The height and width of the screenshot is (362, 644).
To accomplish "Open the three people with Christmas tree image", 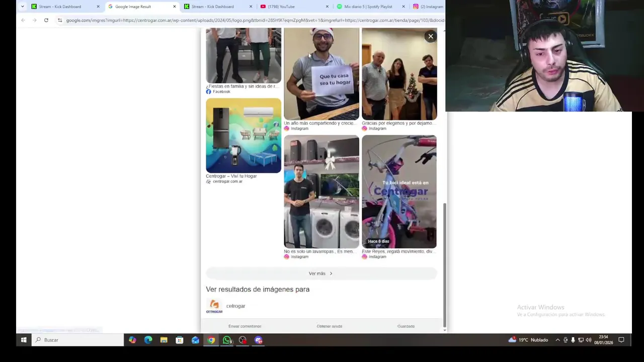I will pos(399,74).
